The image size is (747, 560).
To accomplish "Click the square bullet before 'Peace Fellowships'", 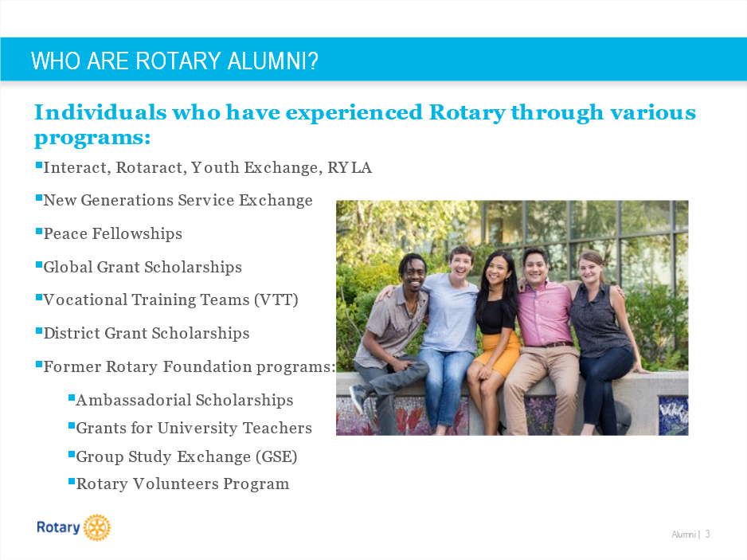I will click(x=39, y=231).
